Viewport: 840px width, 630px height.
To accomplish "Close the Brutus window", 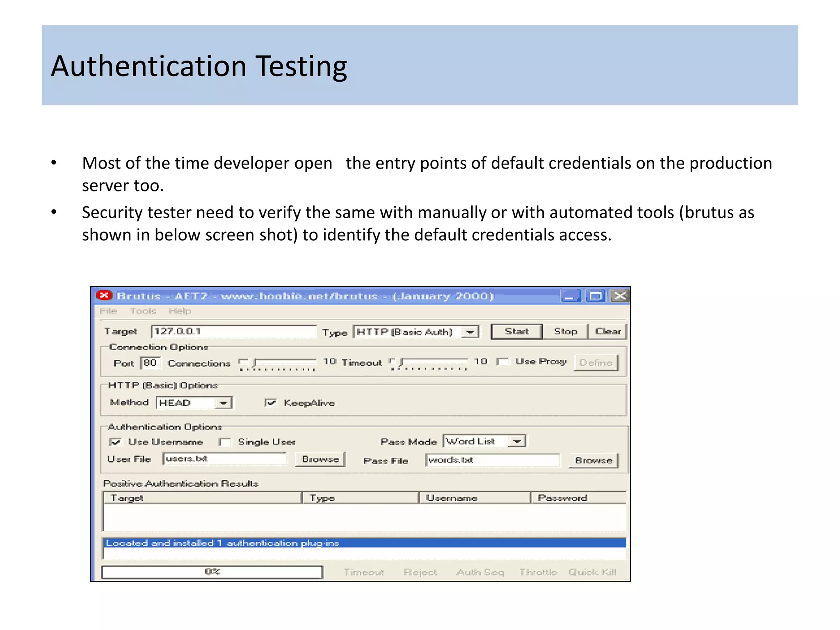I will (620, 296).
